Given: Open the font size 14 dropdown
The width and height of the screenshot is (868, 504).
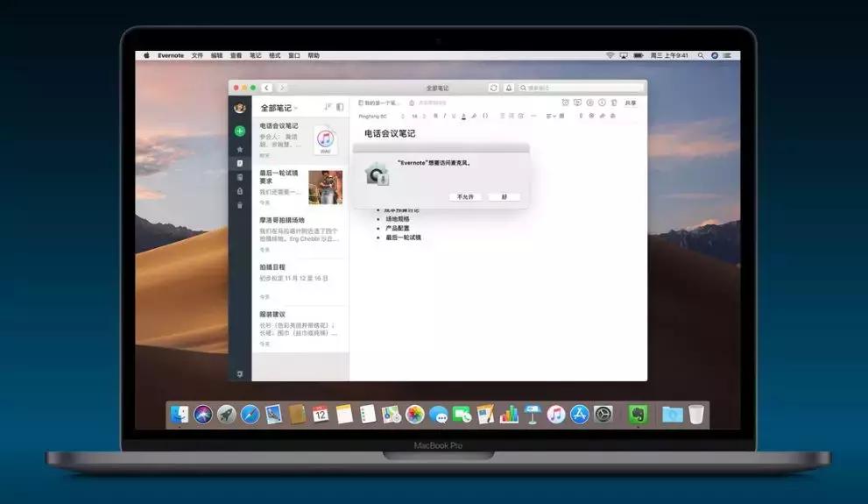Looking at the screenshot, I should [x=418, y=117].
